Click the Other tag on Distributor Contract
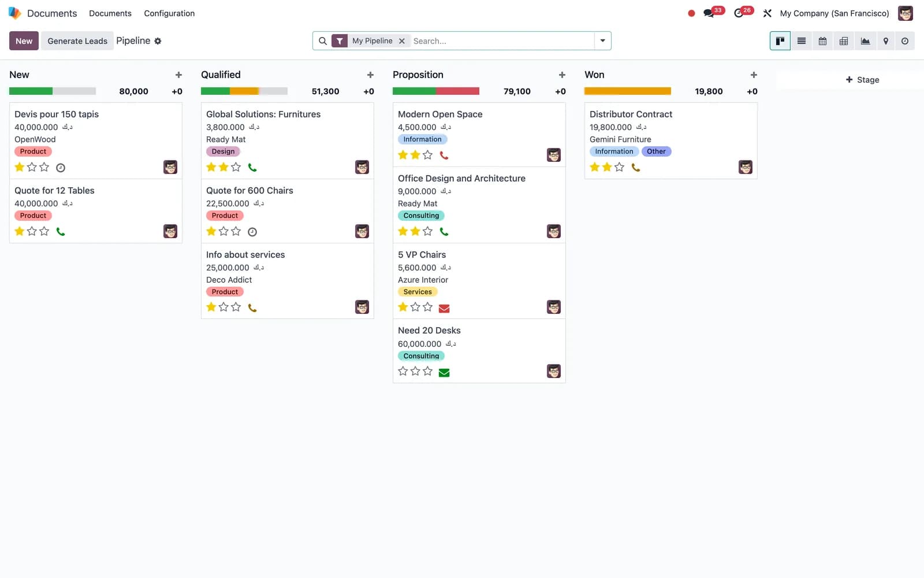This screenshot has height=578, width=924. coord(656,151)
